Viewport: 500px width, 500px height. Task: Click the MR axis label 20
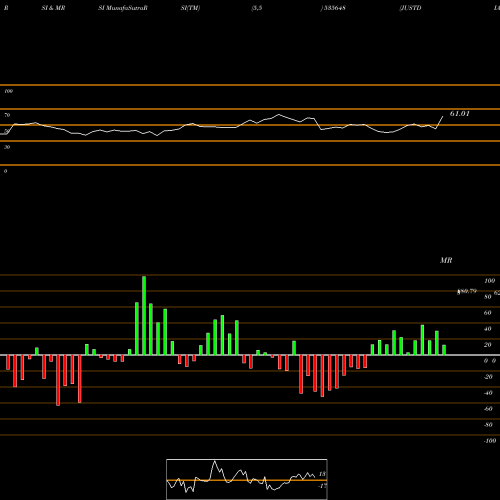point(488,345)
